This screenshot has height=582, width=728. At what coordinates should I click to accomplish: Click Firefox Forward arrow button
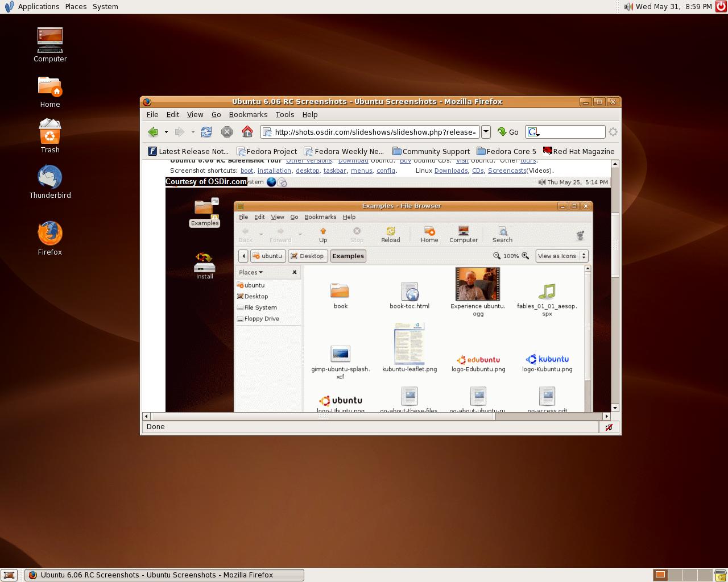point(180,132)
